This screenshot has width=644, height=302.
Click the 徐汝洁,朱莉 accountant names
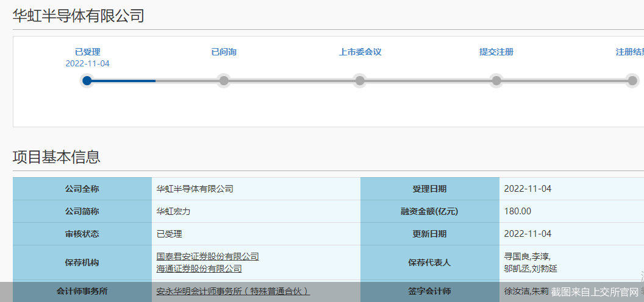[526, 291]
